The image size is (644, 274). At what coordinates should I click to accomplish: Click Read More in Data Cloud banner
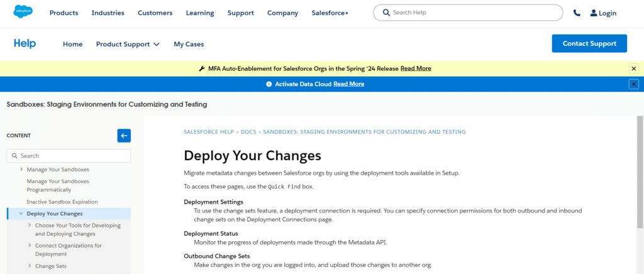pyautogui.click(x=348, y=84)
